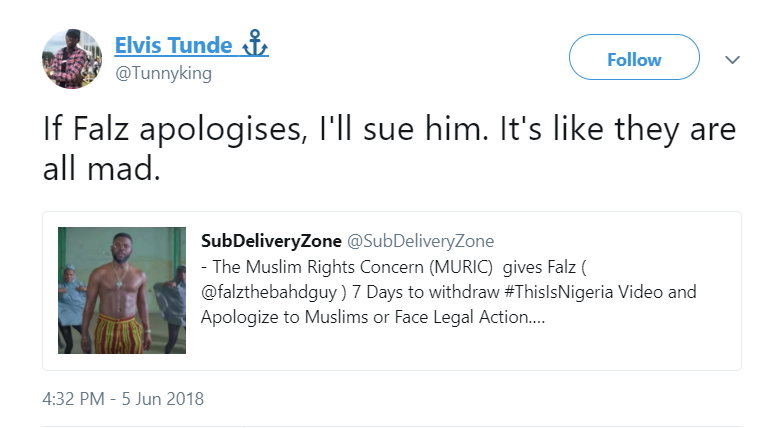Screen dimensions: 784x428
Task: Click "all mad." on the tweet's second line
Action: [100, 170]
